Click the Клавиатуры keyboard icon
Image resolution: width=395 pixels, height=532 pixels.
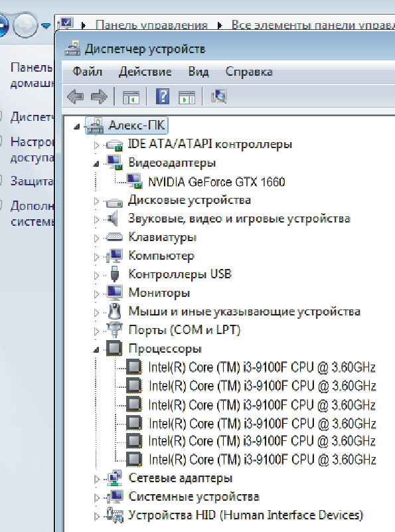pos(114,237)
